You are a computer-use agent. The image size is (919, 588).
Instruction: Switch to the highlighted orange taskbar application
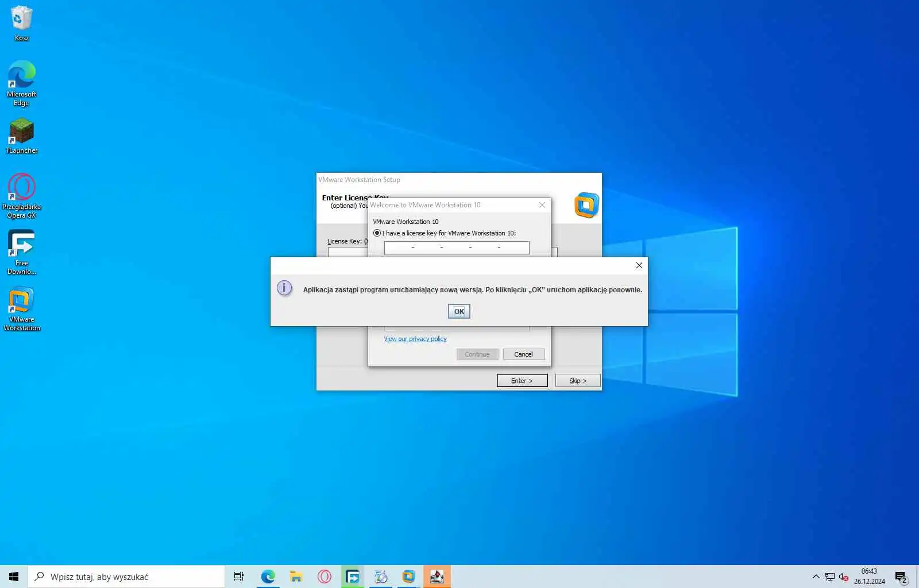pyautogui.click(x=437, y=577)
